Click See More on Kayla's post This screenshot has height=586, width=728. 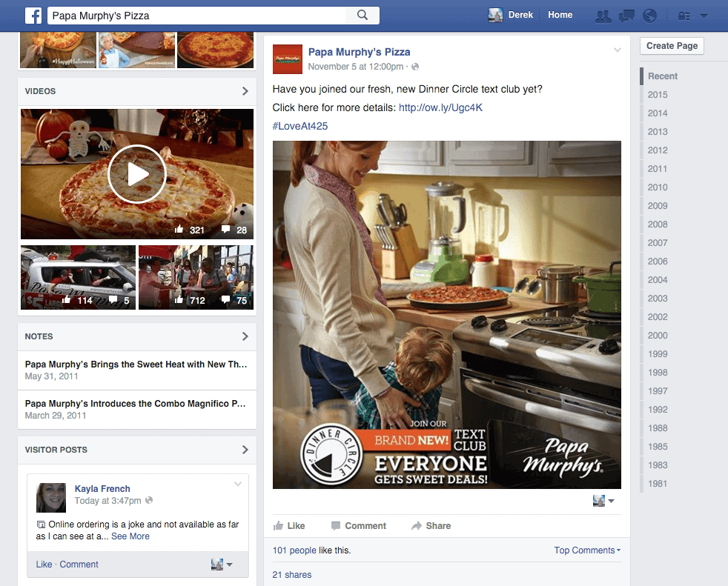130,536
